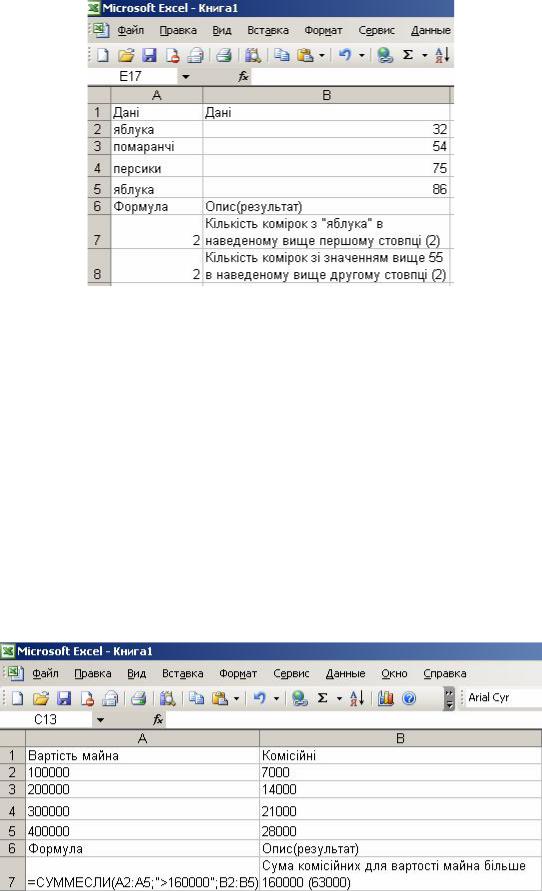542x891 pixels.
Task: Click New workbook icon in upper Excel window
Action: (103, 55)
